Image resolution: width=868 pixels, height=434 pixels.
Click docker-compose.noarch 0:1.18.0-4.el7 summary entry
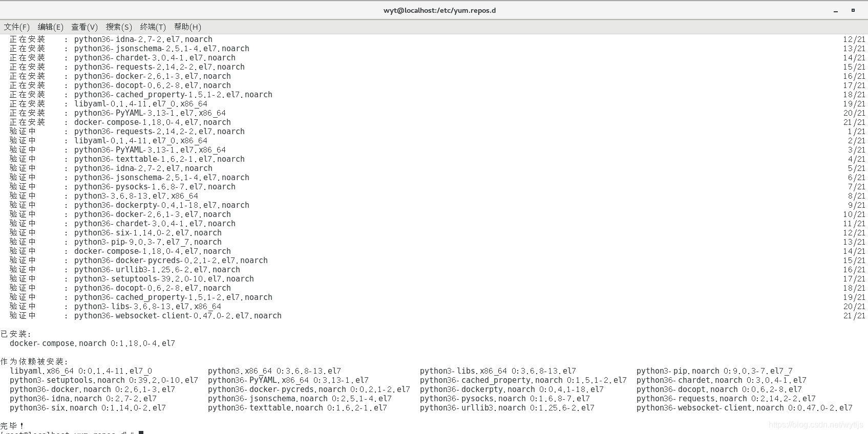click(92, 343)
